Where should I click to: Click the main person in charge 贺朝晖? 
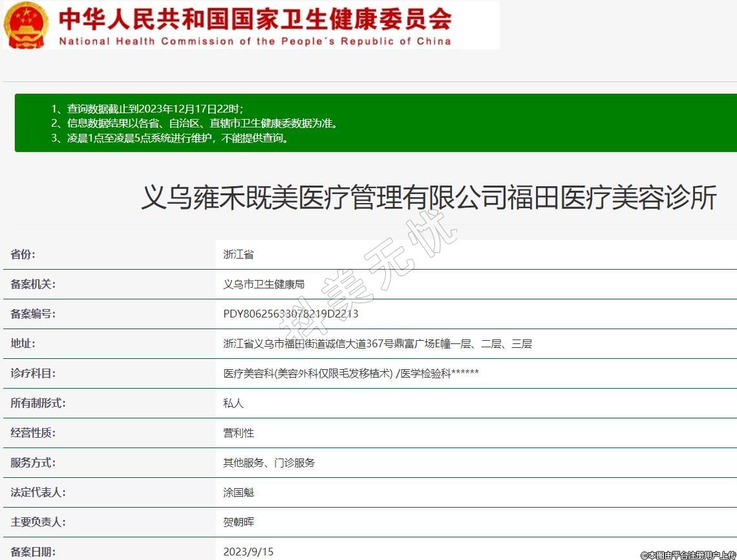pyautogui.click(x=239, y=522)
